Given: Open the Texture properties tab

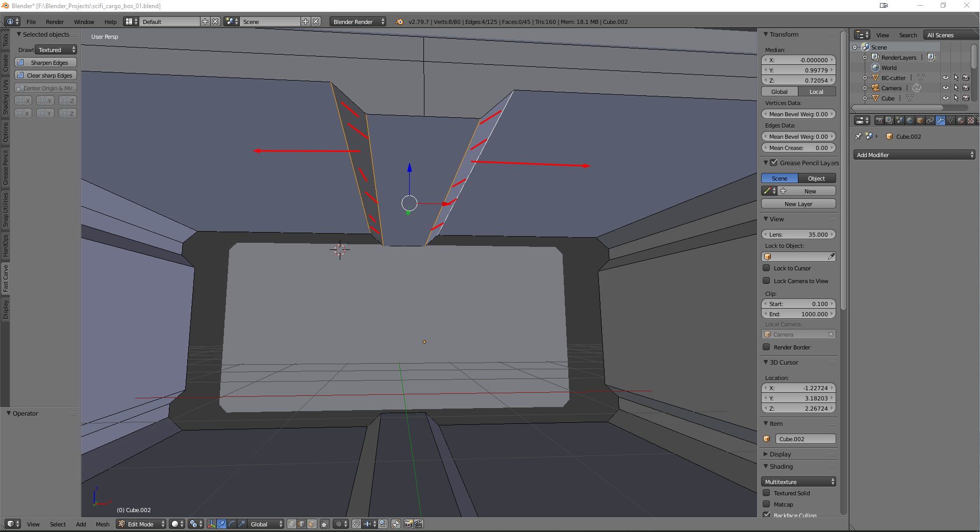Looking at the screenshot, I should [971, 120].
